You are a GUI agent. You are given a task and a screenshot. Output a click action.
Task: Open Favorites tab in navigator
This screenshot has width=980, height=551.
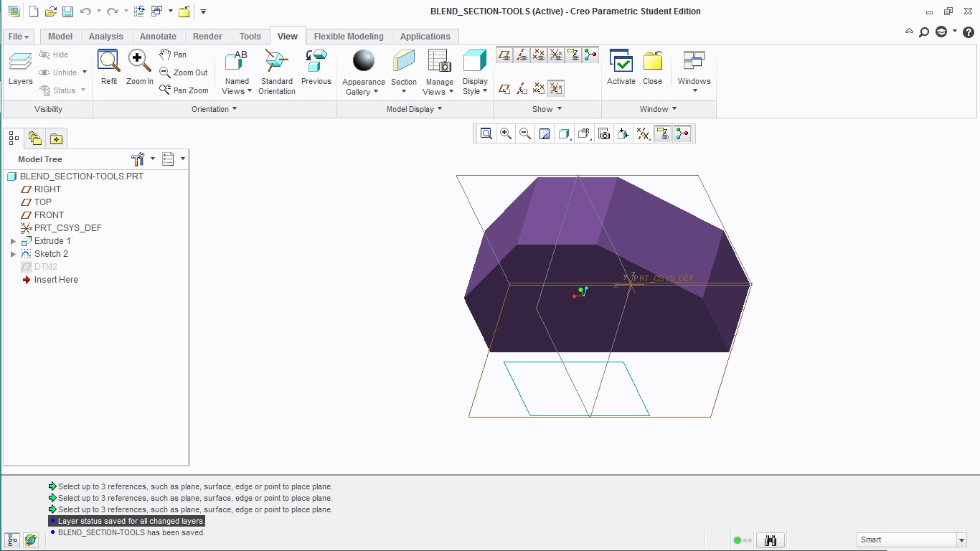pos(57,138)
